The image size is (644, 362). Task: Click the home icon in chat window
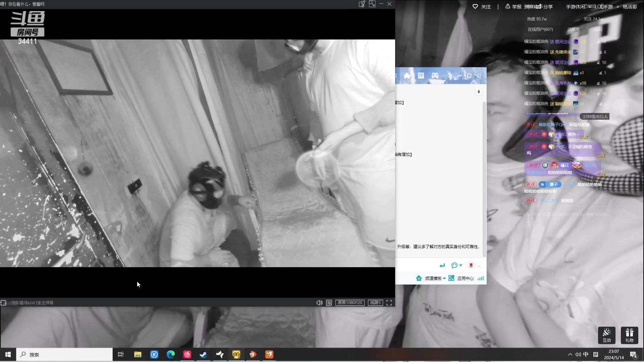pyautogui.click(x=407, y=76)
